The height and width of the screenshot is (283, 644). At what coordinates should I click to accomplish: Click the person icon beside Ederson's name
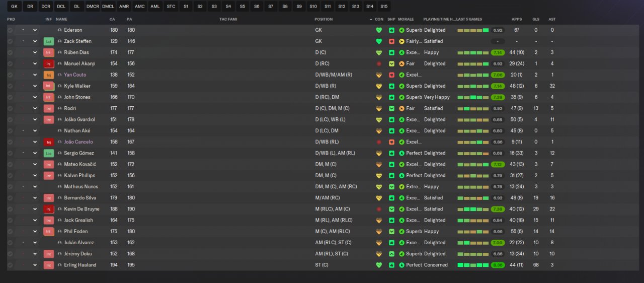click(60, 30)
